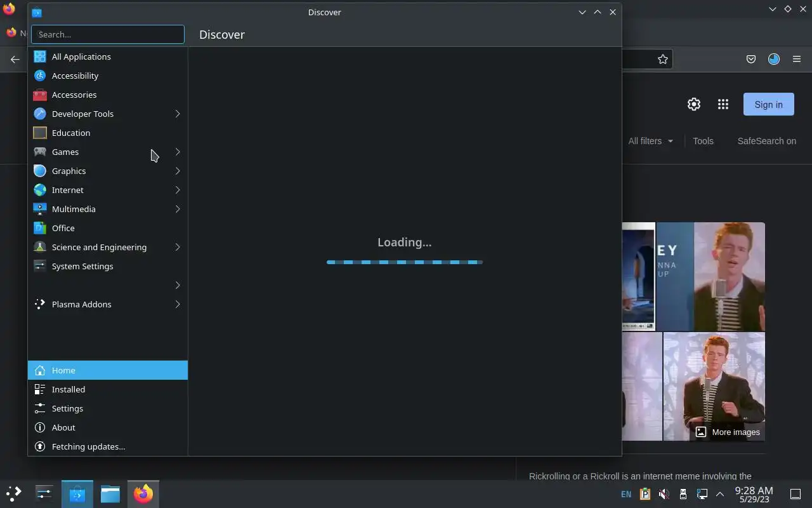This screenshot has height=508, width=812.
Task: Open the application launcher in taskbar
Action: point(14,493)
